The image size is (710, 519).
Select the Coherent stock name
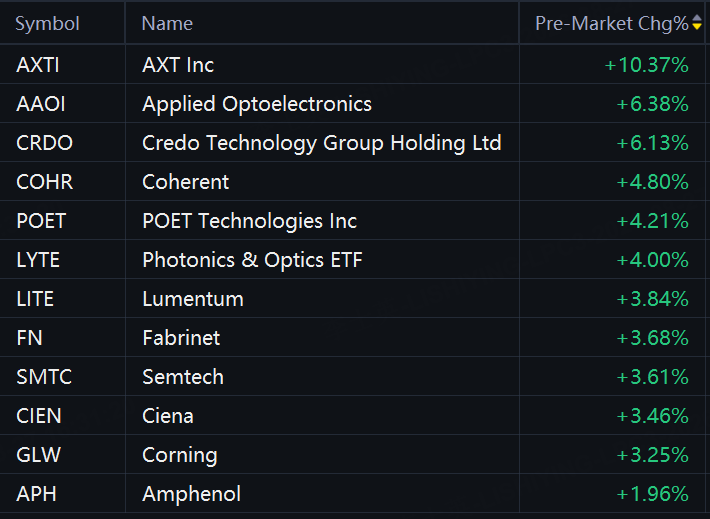[x=185, y=182]
